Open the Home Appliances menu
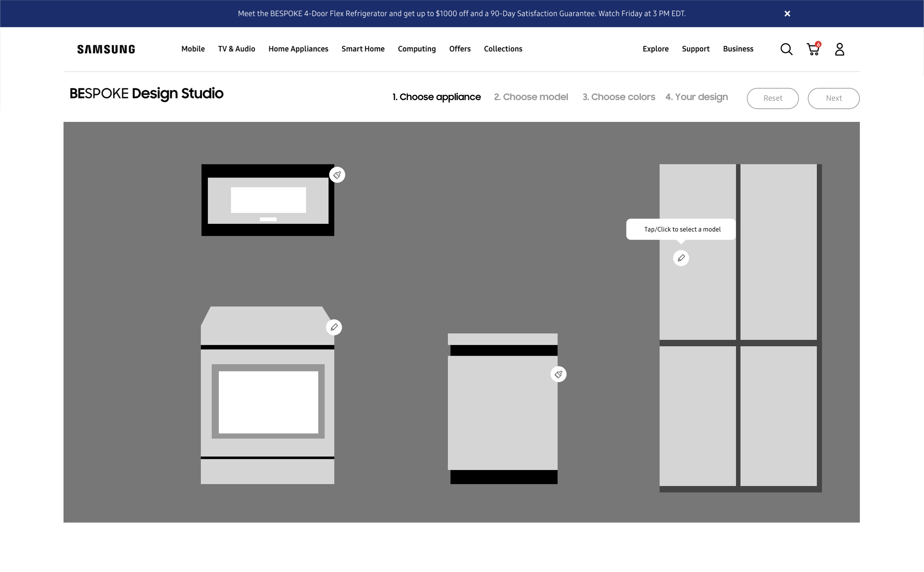The width and height of the screenshot is (924, 572). [298, 49]
